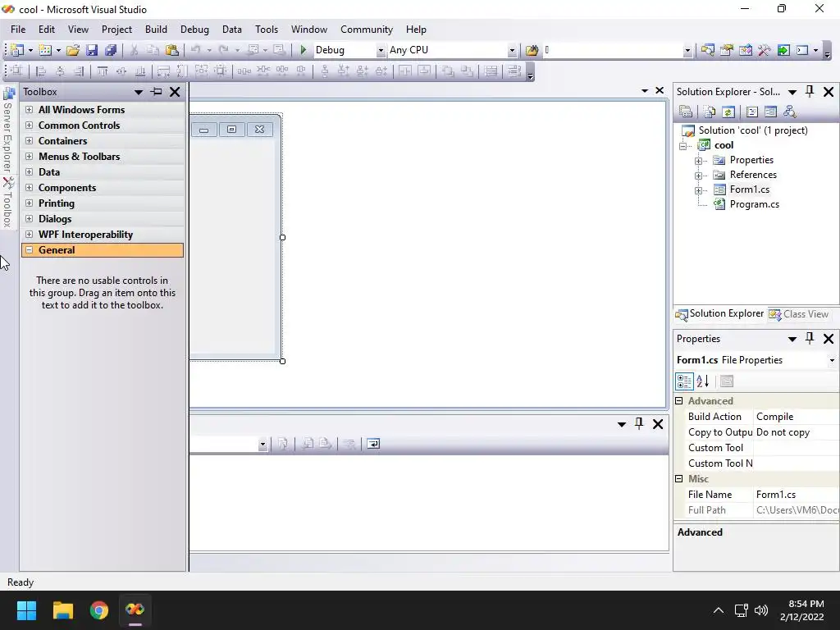Select the cool project node
The width and height of the screenshot is (840, 630).
724,145
